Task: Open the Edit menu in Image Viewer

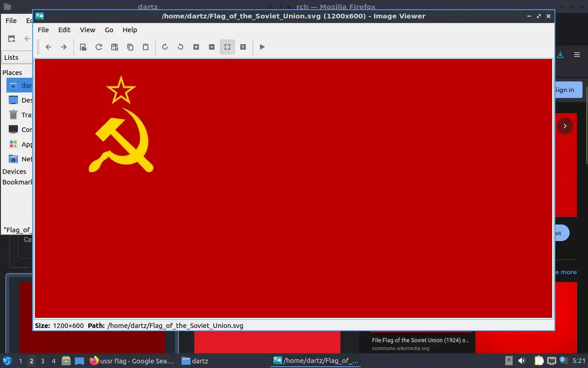Action: click(64, 30)
